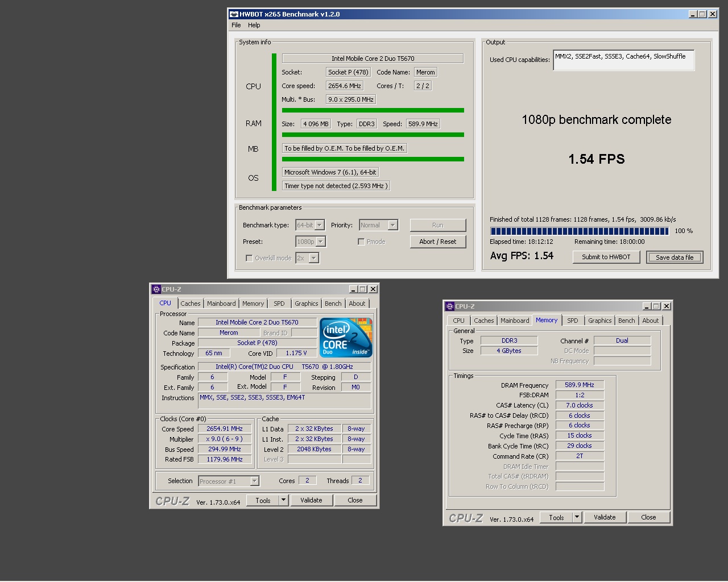Viewport: 728px width, 582px height.
Task: Click the Core speed 2654.6 MHz field
Action: coord(345,86)
